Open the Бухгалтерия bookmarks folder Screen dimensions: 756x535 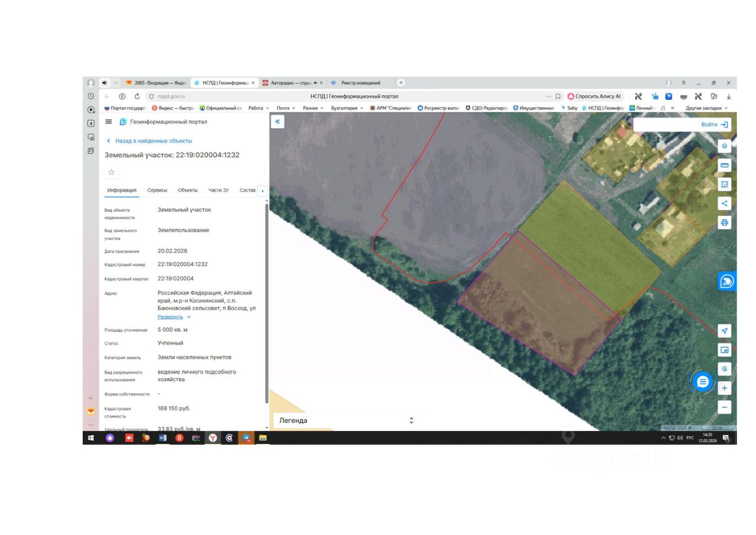(x=347, y=108)
